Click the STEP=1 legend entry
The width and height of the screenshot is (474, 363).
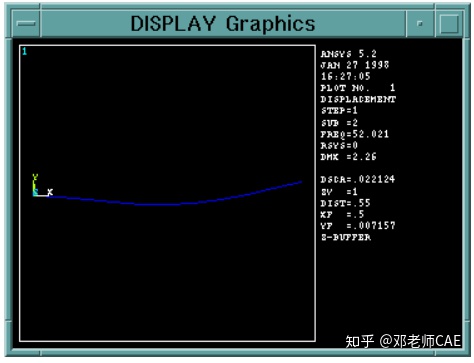(339, 110)
